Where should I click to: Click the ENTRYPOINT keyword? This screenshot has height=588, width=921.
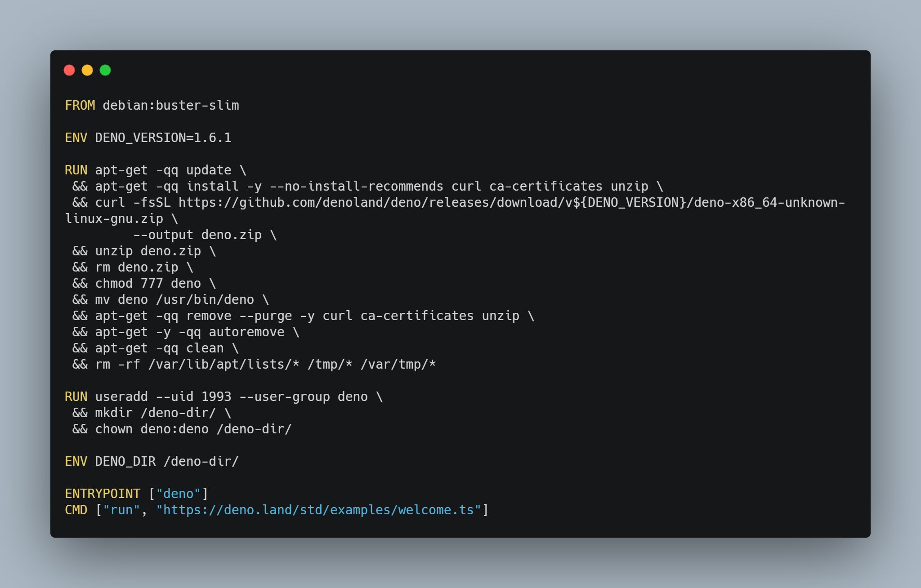pyautogui.click(x=103, y=494)
